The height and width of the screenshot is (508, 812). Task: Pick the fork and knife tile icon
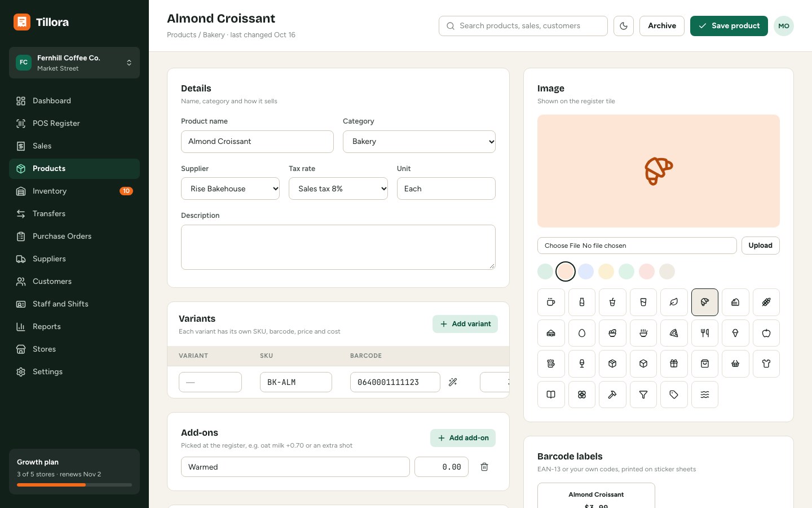705,333
